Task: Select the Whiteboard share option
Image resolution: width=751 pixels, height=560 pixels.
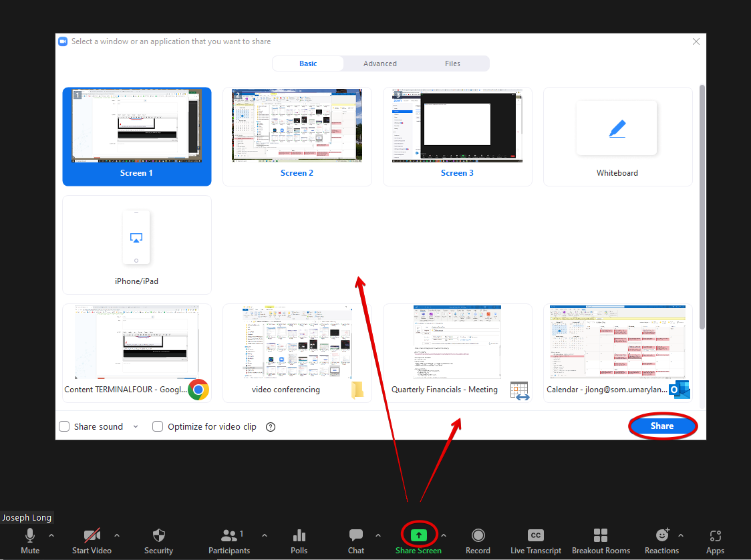Action: [x=617, y=136]
